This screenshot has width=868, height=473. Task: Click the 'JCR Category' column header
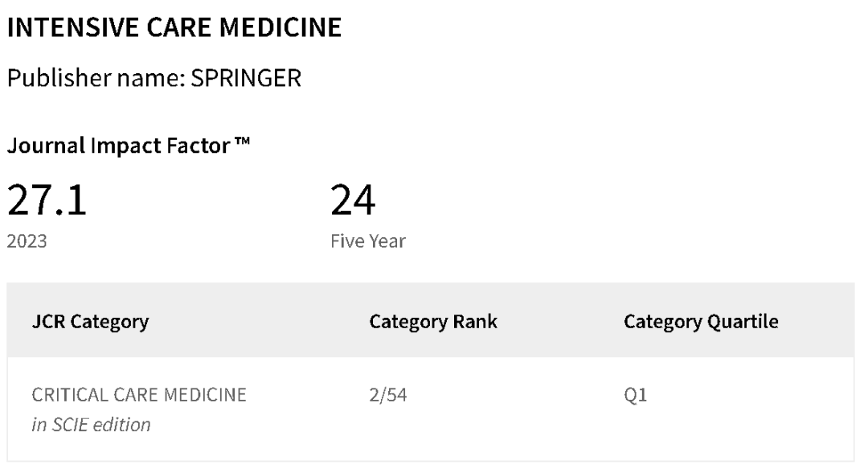(89, 322)
